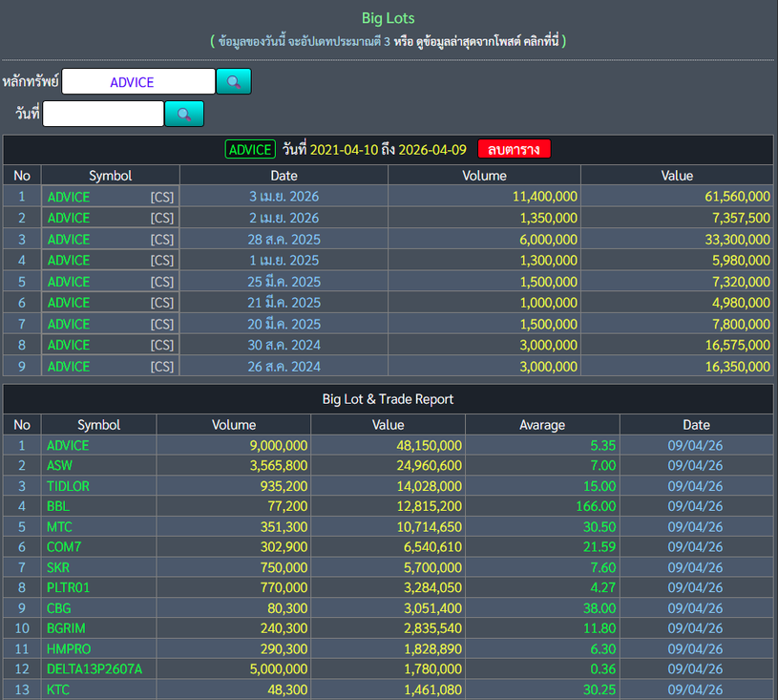This screenshot has height=700, width=778.
Task: Click the KTC symbol link
Action: coord(58,689)
